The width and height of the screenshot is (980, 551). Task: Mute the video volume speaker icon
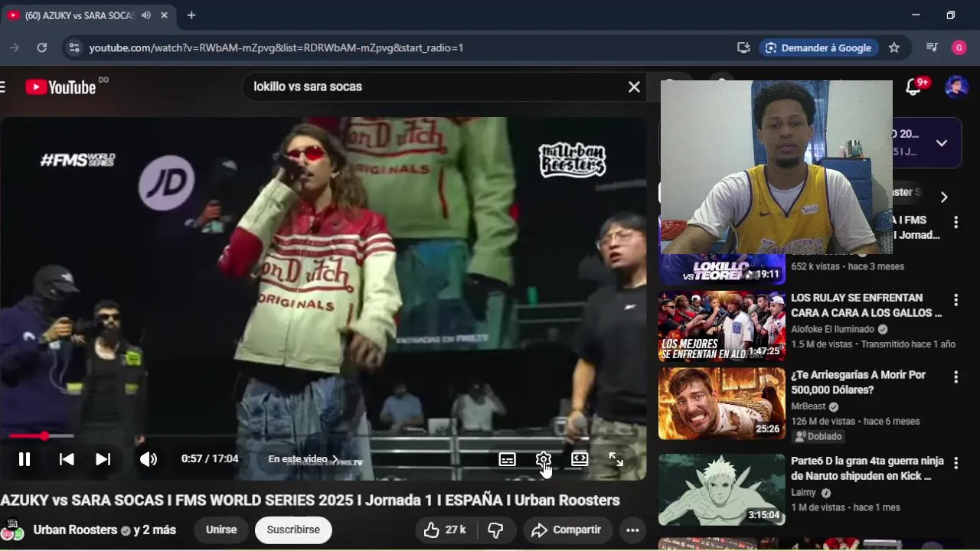[148, 459]
